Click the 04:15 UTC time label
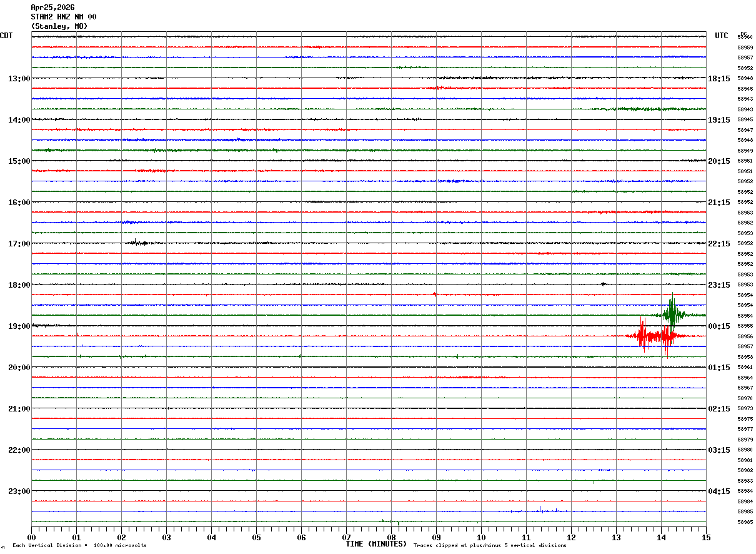756x554 pixels. (x=719, y=491)
